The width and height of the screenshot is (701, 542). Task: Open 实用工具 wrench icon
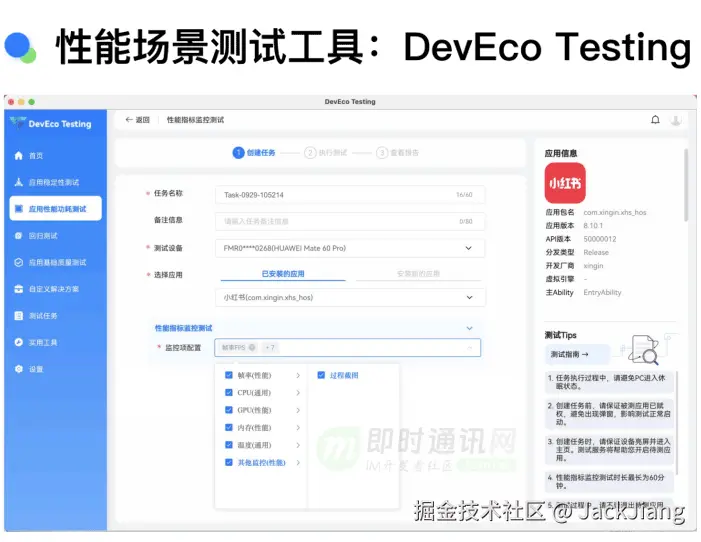click(x=18, y=342)
